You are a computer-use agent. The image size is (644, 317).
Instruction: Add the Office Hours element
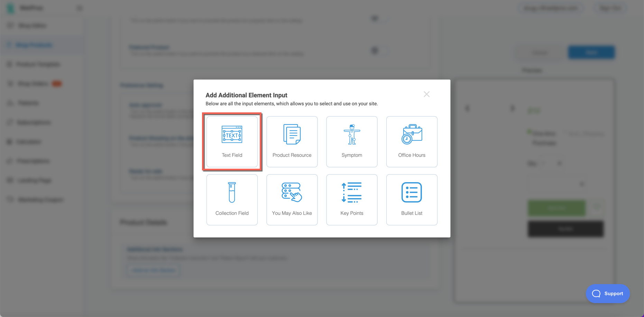[x=412, y=142]
